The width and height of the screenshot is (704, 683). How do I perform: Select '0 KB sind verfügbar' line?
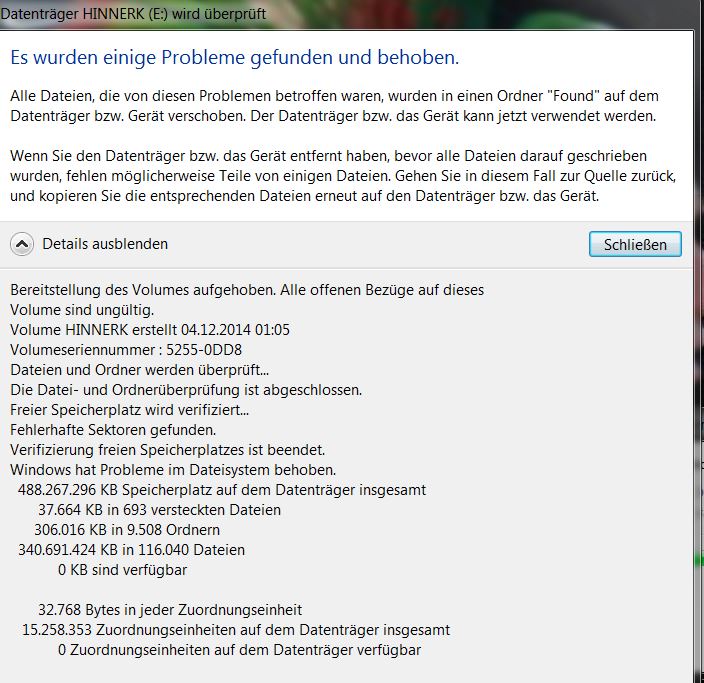point(123,569)
